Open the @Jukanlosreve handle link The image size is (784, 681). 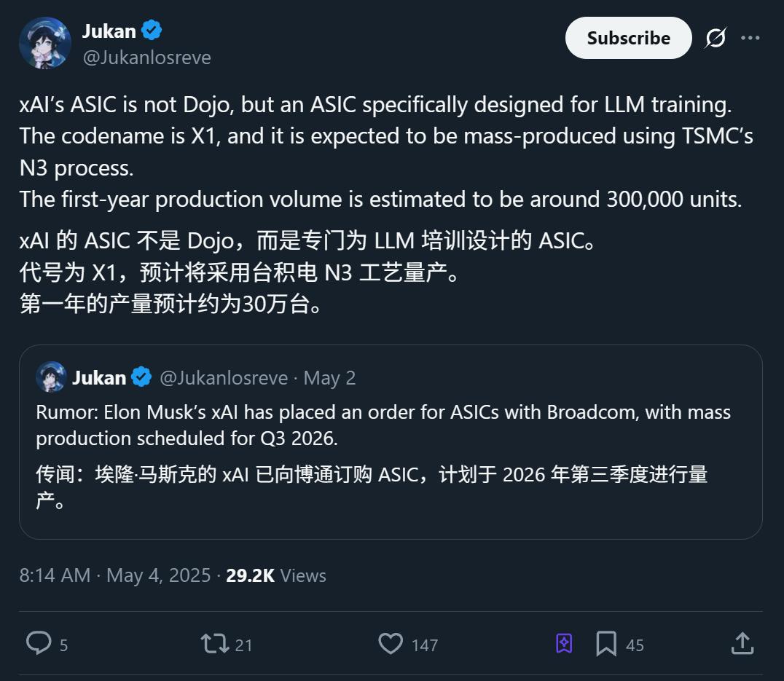149,57
